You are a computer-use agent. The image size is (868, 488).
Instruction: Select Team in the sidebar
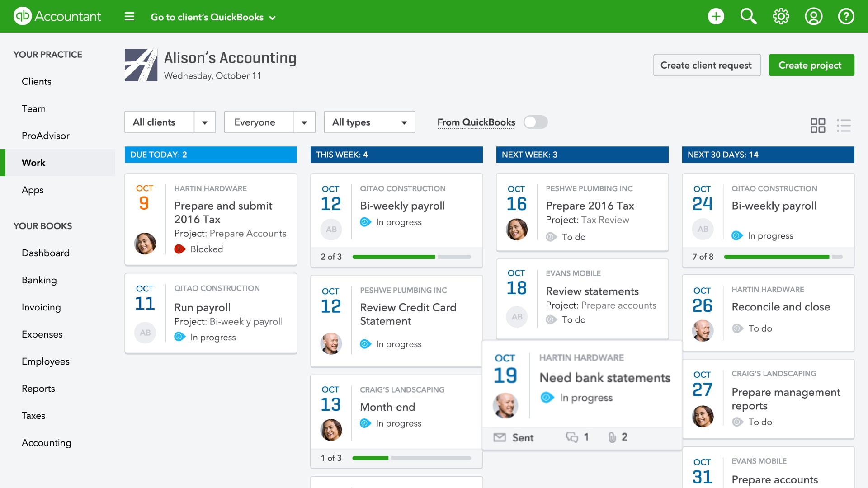click(x=34, y=108)
